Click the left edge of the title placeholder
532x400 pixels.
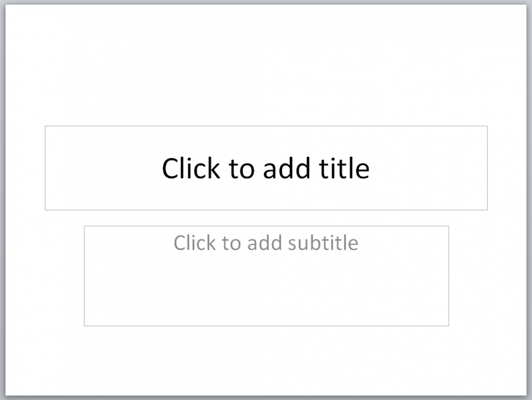(45, 168)
